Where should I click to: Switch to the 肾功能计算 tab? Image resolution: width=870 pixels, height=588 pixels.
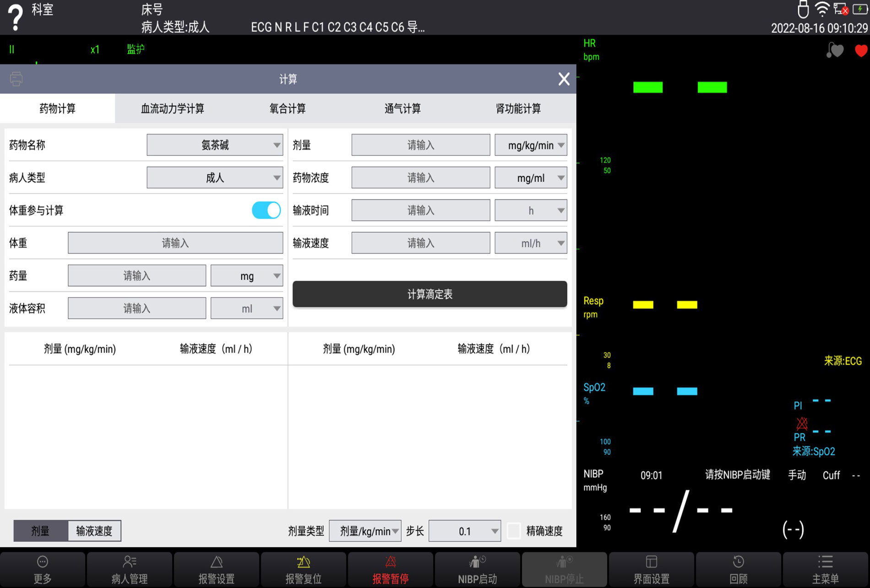tap(518, 109)
